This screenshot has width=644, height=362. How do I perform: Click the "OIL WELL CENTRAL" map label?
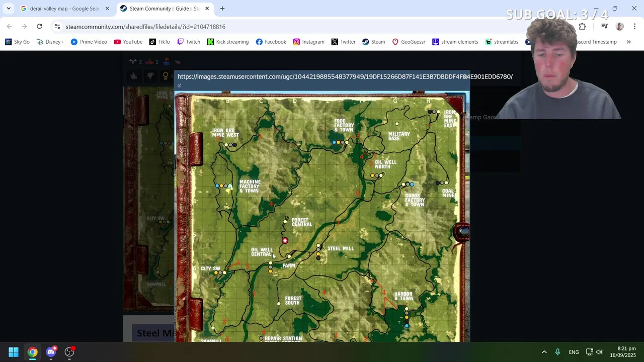tap(262, 252)
